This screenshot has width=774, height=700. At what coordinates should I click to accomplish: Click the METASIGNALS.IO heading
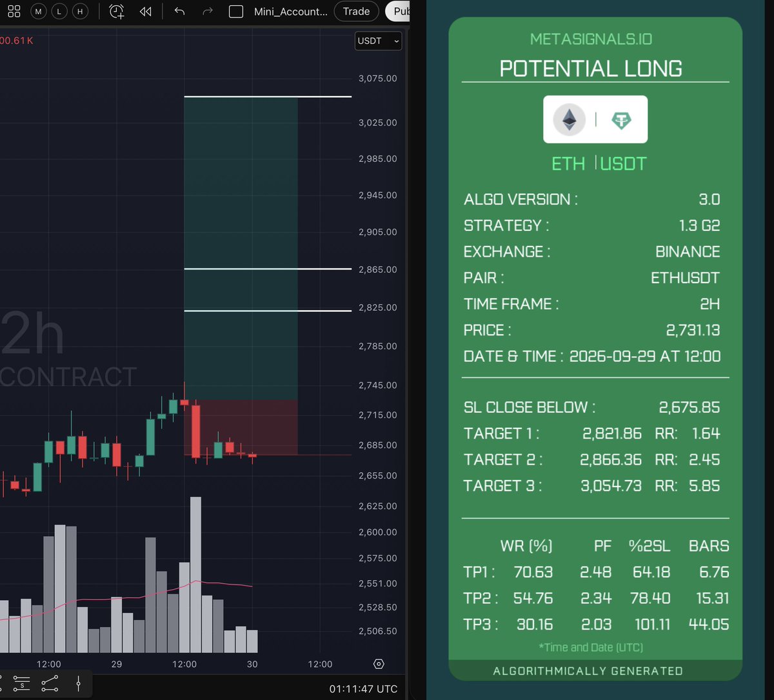pos(591,39)
